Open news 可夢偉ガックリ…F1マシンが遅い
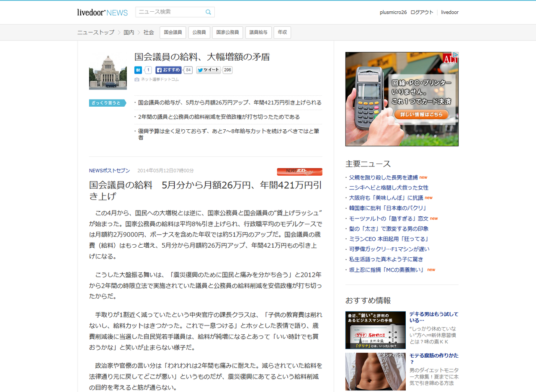The image size is (536, 392). (x=389, y=249)
